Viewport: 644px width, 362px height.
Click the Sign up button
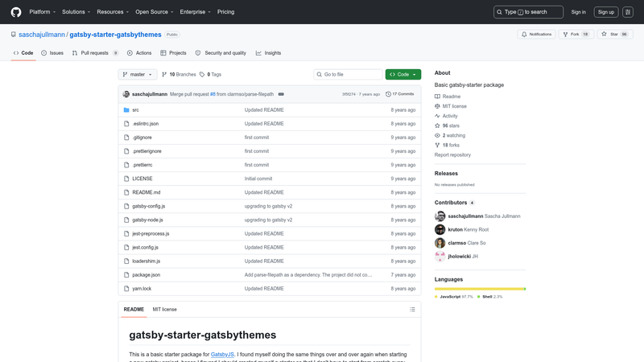[606, 12]
